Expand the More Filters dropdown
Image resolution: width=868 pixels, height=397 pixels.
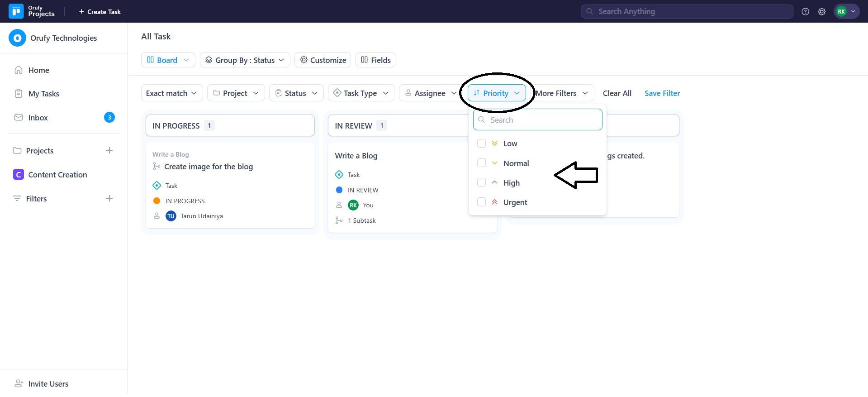pyautogui.click(x=561, y=93)
